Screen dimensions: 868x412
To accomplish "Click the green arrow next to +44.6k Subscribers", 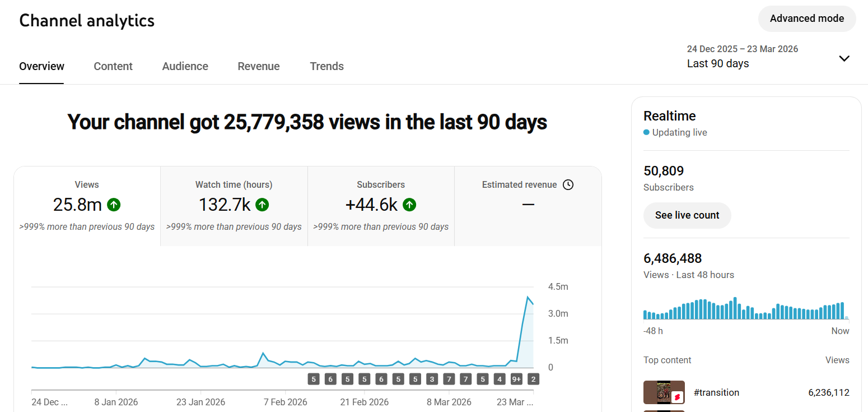I will point(409,205).
